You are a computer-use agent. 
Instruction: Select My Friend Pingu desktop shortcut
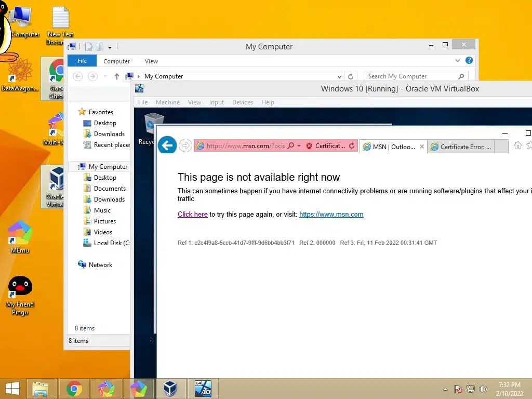[20, 296]
